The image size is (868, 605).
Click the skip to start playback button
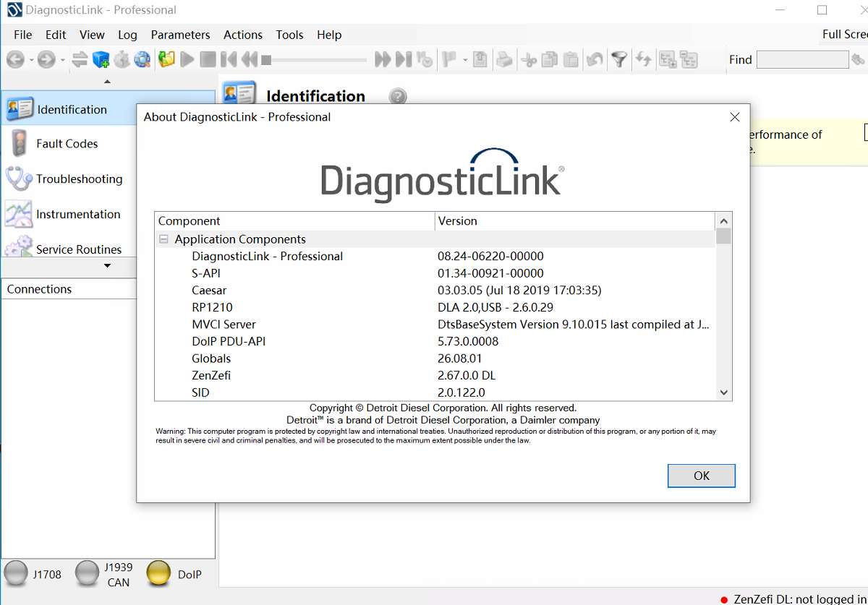[x=229, y=59]
